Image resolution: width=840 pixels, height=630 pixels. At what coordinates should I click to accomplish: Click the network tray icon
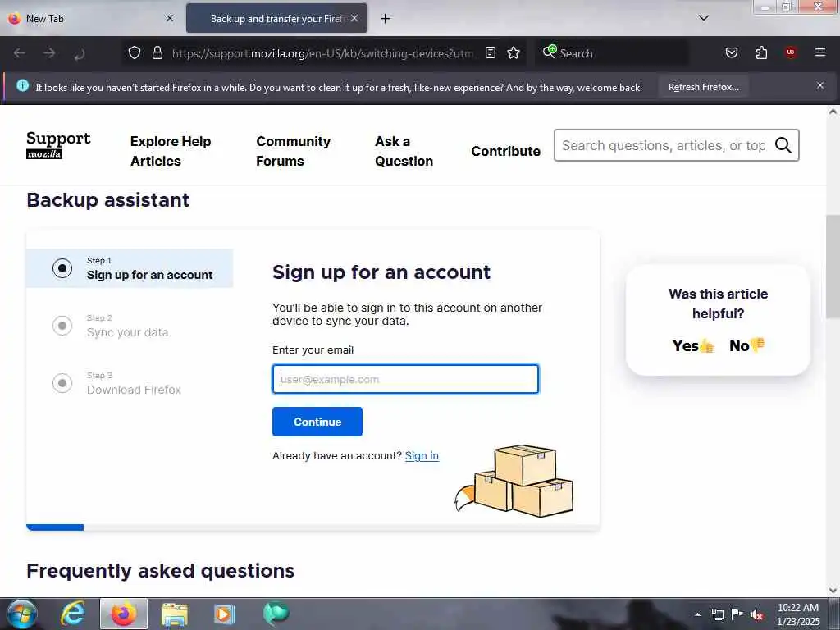click(717, 614)
